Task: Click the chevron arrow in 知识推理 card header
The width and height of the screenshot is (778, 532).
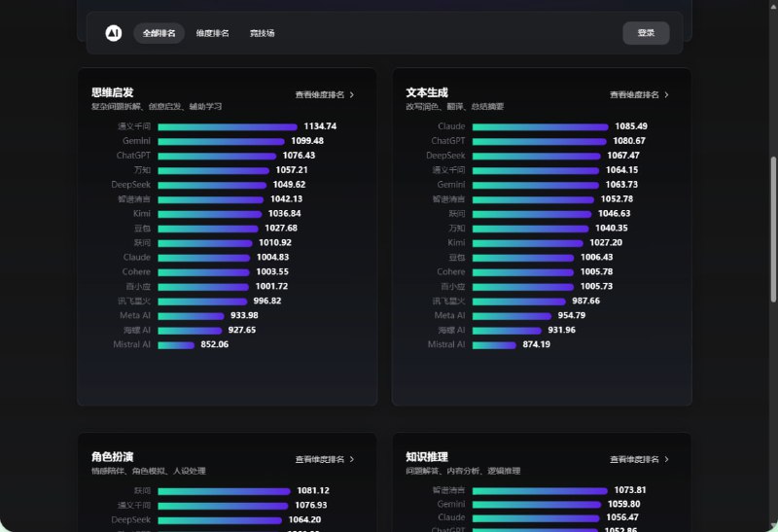Action: [666, 460]
